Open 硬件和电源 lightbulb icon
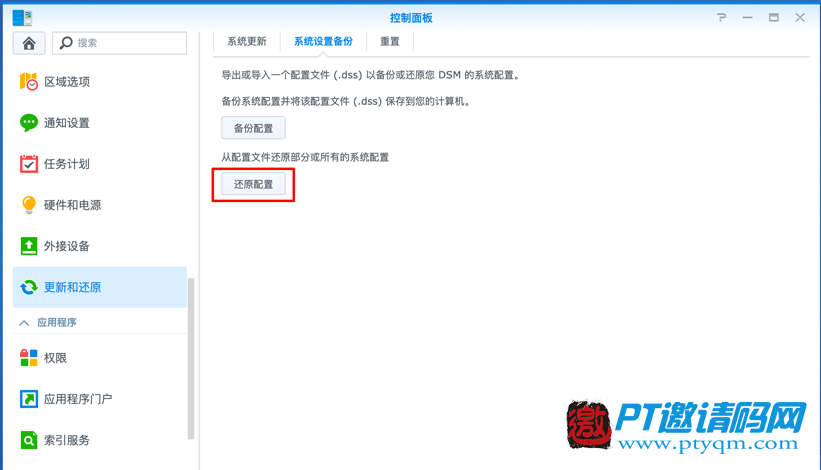Viewport: 821px width, 470px height. [29, 205]
